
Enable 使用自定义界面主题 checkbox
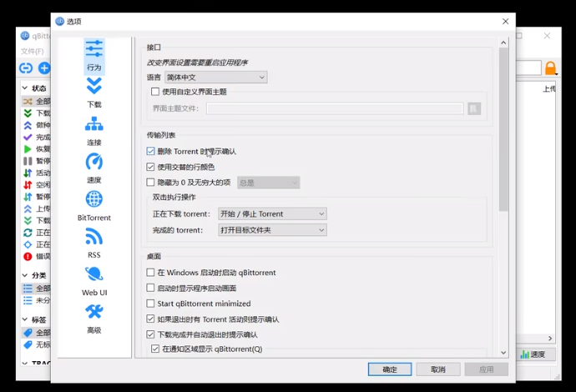(155, 92)
